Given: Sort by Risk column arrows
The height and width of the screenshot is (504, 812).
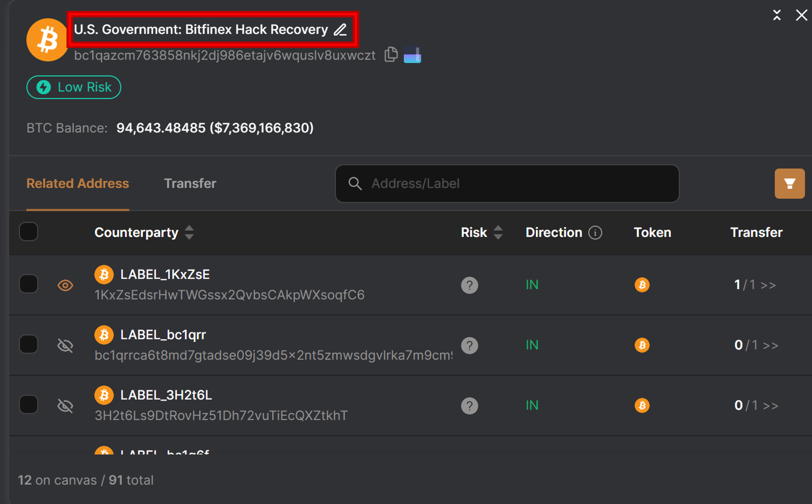Looking at the screenshot, I should coord(498,232).
